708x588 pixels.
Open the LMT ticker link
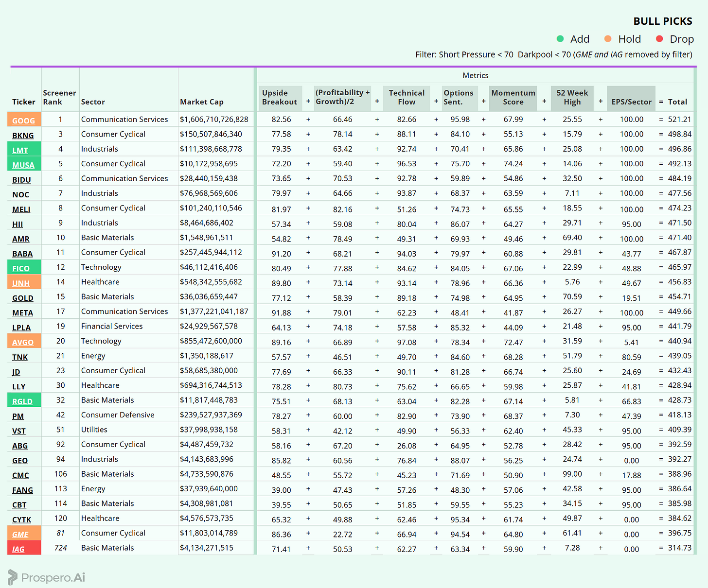click(20, 150)
